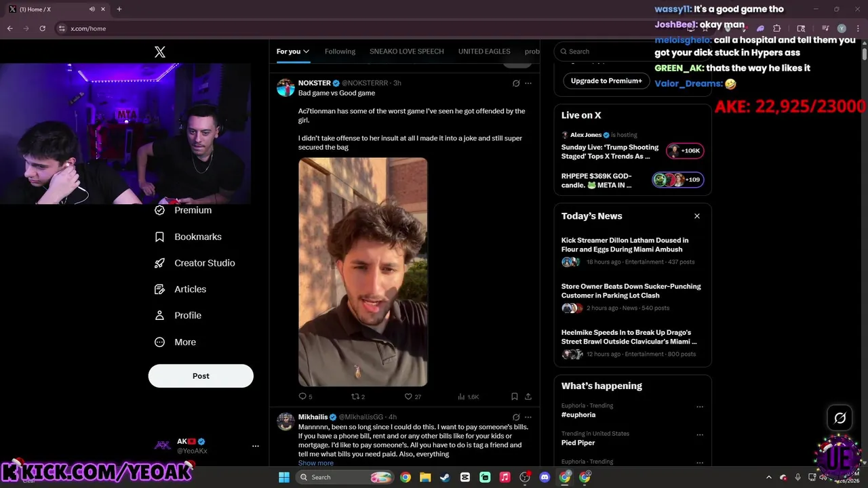This screenshot has height=488, width=868.
Task: Reload the page
Action: 42,28
